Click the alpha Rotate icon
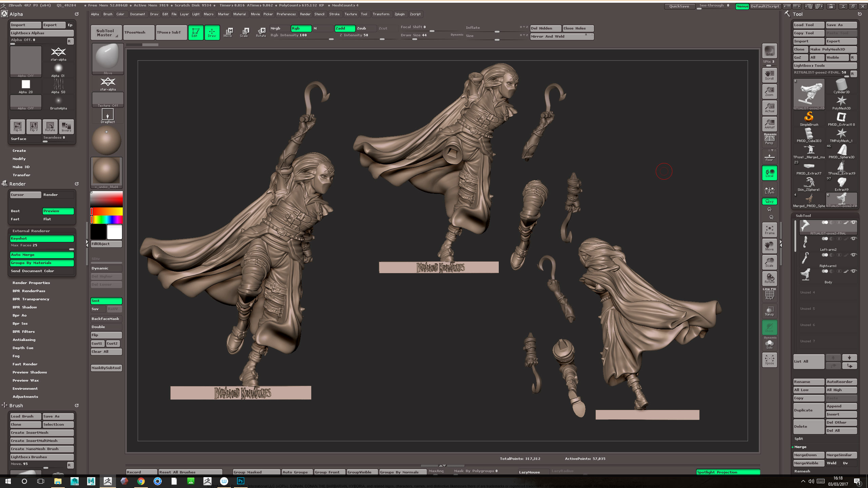 coord(50,126)
